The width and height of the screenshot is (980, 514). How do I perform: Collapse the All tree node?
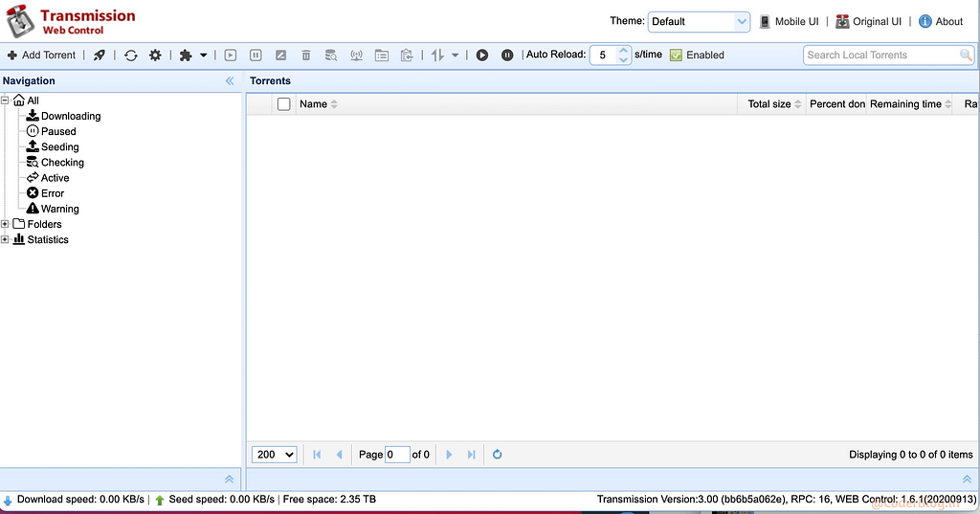coord(5,101)
